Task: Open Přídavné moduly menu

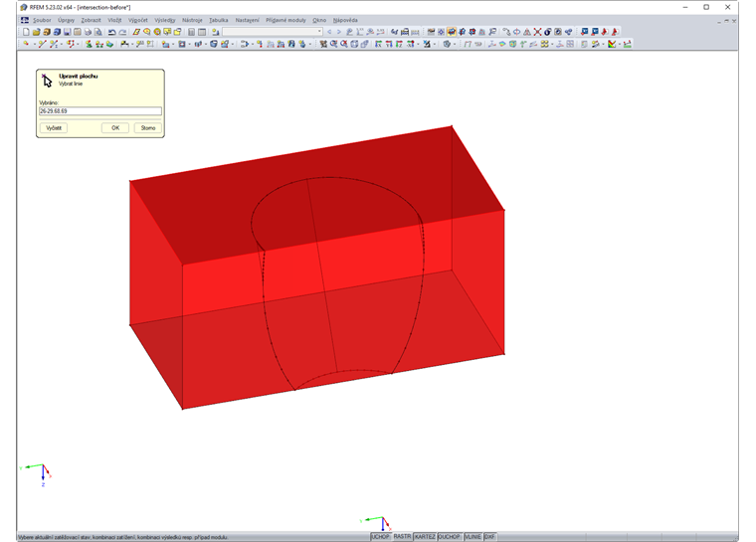Action: [x=285, y=20]
